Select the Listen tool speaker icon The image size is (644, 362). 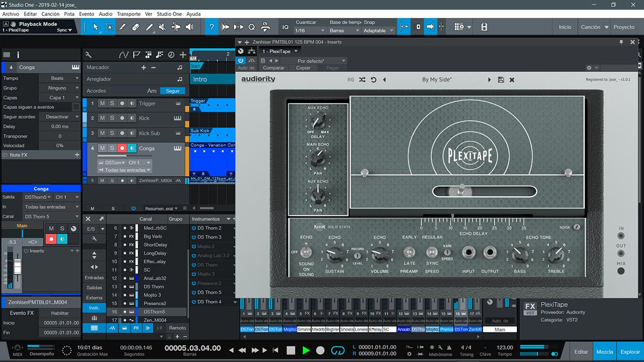(x=191, y=27)
